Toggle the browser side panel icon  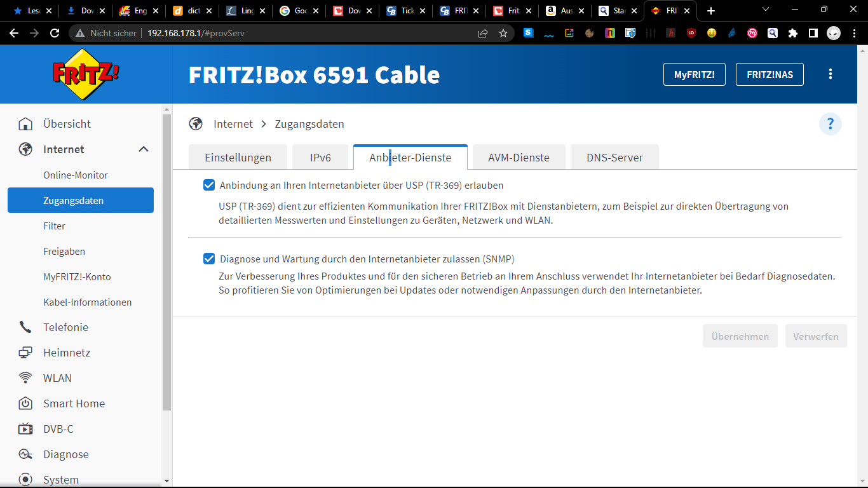pos(813,33)
